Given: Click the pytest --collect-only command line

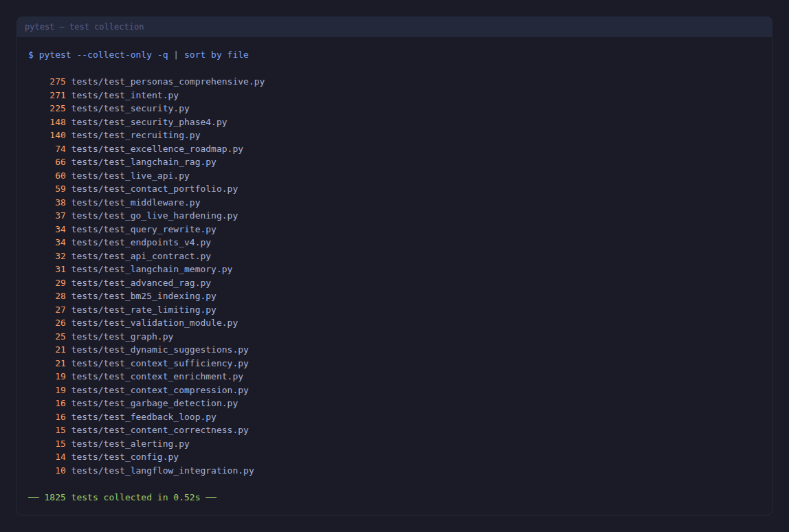Looking at the screenshot, I should [138, 55].
